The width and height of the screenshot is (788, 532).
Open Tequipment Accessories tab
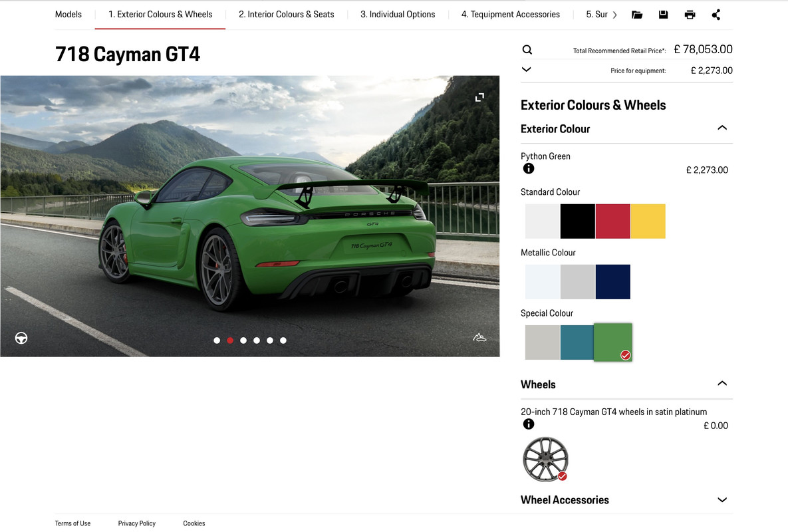coord(511,15)
